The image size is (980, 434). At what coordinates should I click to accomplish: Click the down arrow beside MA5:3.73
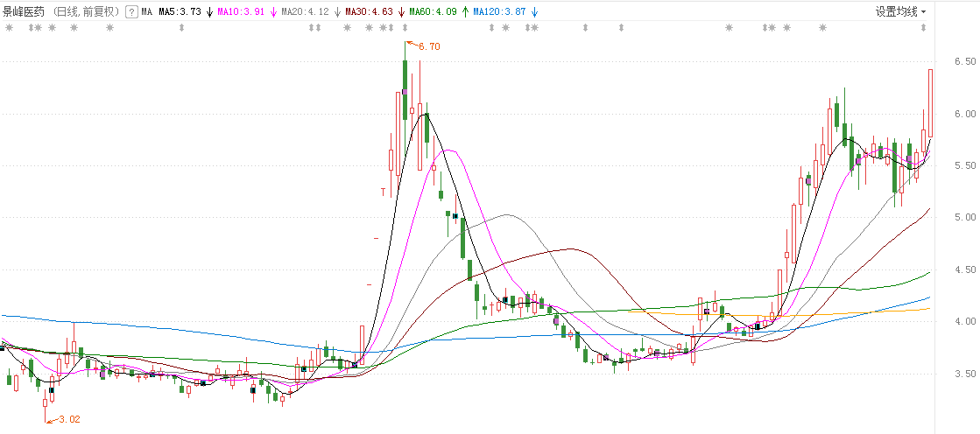tap(209, 12)
